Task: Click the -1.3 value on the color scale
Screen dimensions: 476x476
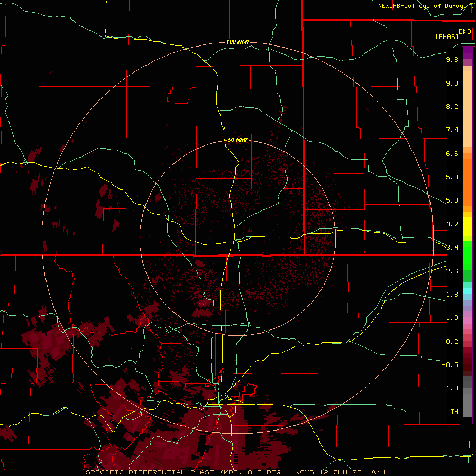Action: (x=450, y=388)
